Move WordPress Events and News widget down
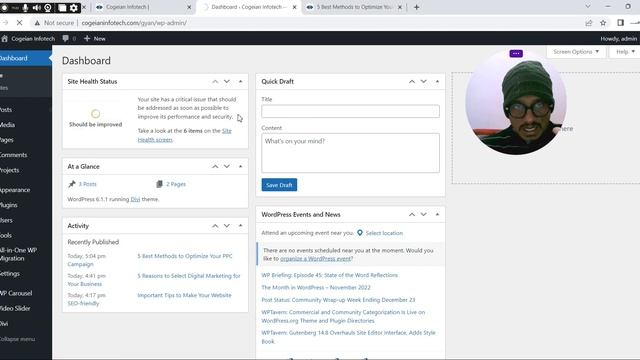Image resolution: width=640 pixels, height=360 pixels. (424, 214)
